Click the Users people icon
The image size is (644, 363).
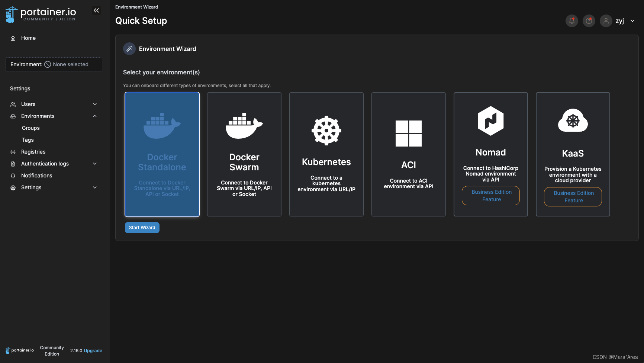pos(13,105)
